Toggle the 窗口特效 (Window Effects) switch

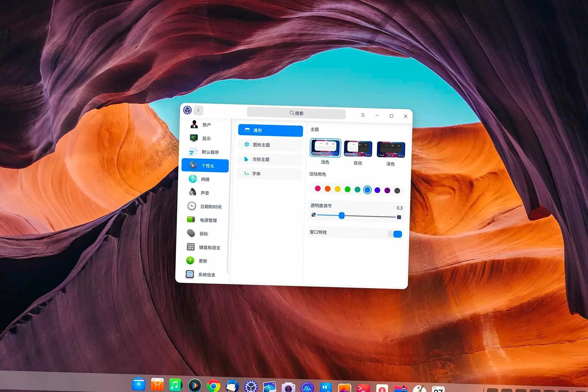pos(395,234)
